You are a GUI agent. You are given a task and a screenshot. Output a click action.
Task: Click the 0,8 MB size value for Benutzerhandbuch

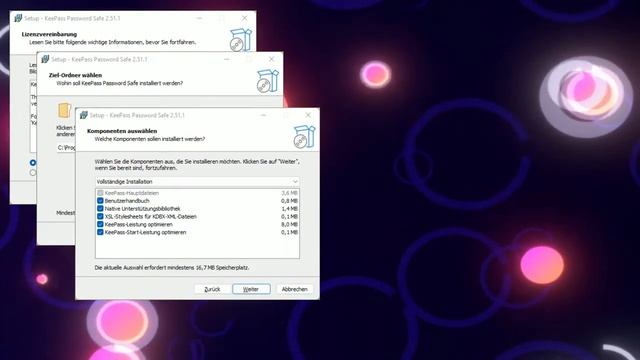(x=289, y=201)
